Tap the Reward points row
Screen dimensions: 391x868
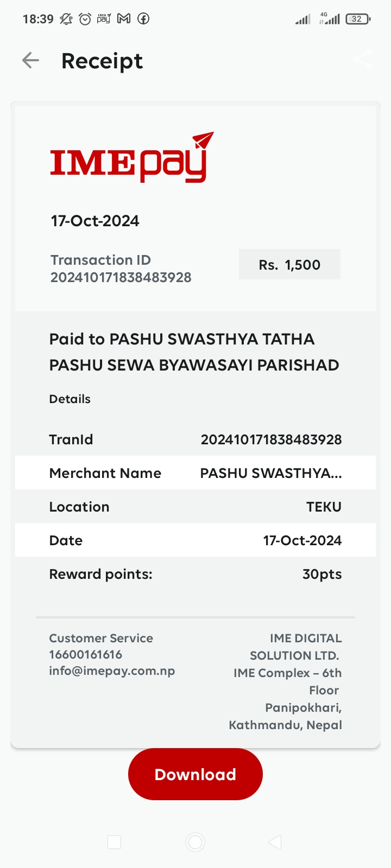point(195,574)
